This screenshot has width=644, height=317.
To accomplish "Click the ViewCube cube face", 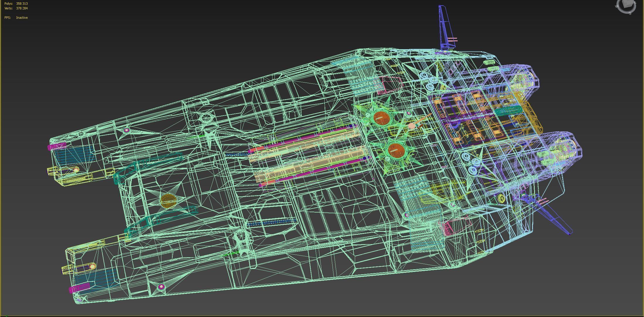I will (x=627, y=4).
